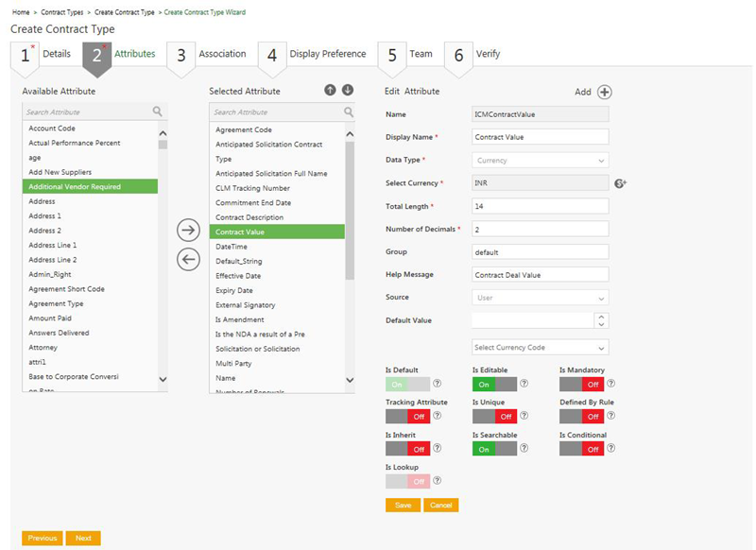Screen dimensions: 756x550
Task: Click the Selected Attribute list scrollbar
Action: [351, 236]
